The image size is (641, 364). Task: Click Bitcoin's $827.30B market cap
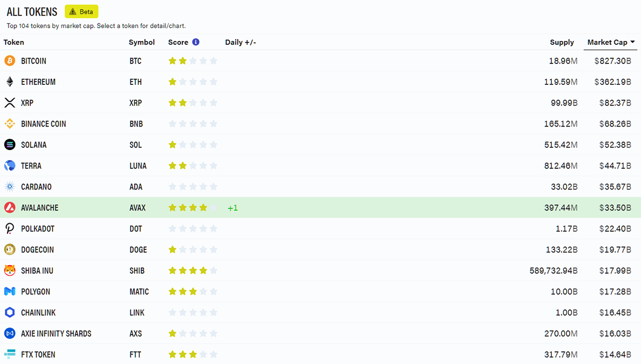point(613,61)
